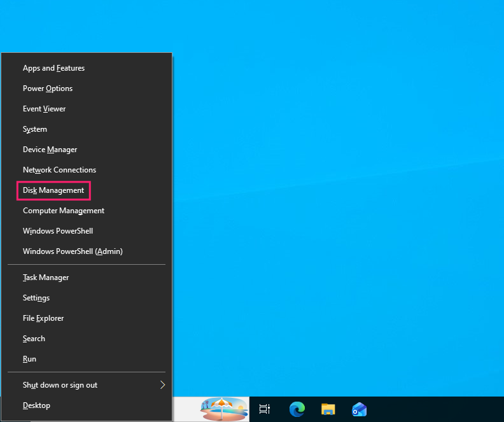Launch File Explorer from menu list

tap(87, 318)
